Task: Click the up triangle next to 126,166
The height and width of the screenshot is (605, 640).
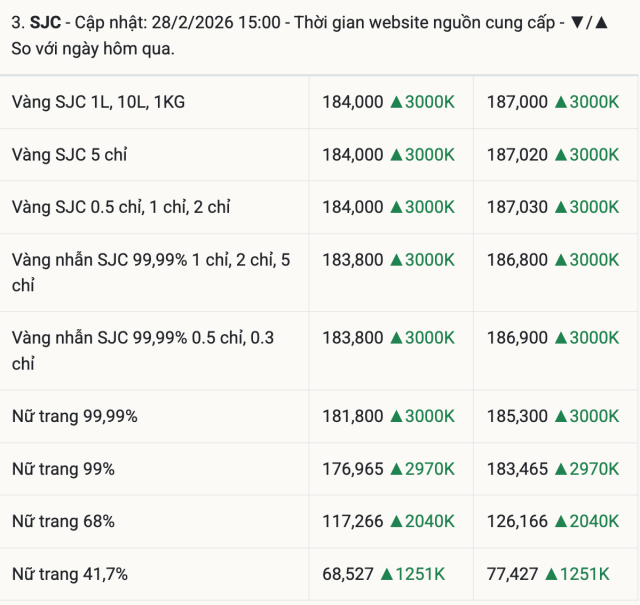Action: coord(561,521)
